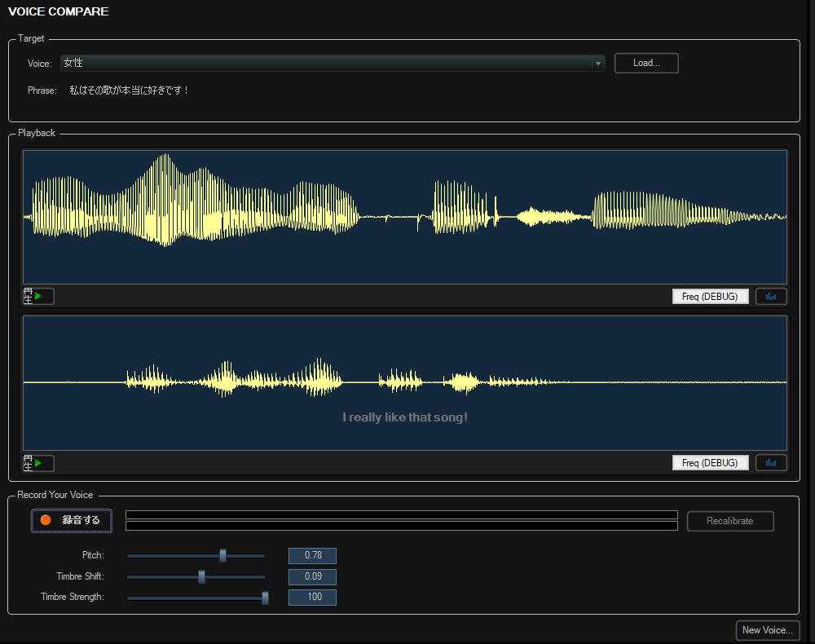The height and width of the screenshot is (644, 815).
Task: Click Freq (DEBUG) under recorded waveform
Action: click(x=710, y=462)
